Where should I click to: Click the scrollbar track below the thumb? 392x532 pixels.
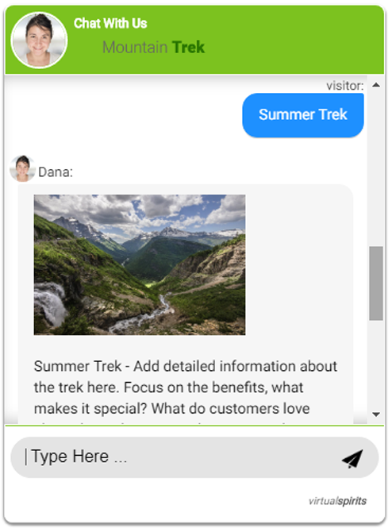click(x=376, y=364)
